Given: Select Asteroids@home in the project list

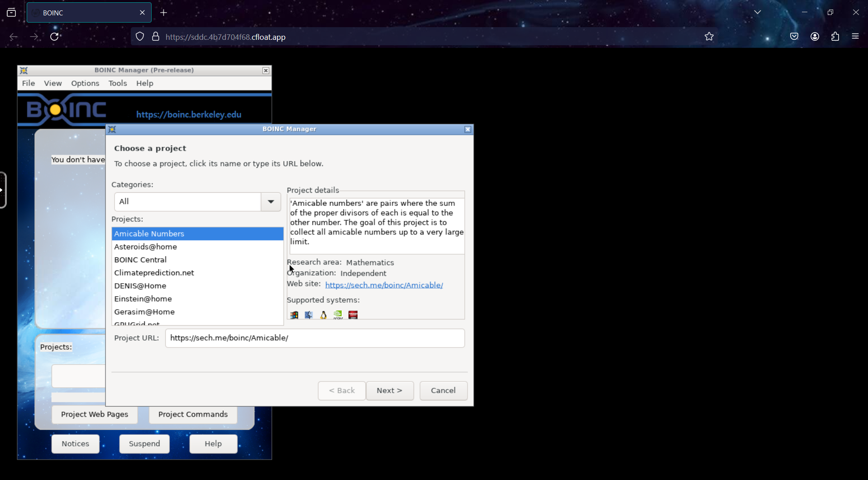Looking at the screenshot, I should click(x=198, y=247).
